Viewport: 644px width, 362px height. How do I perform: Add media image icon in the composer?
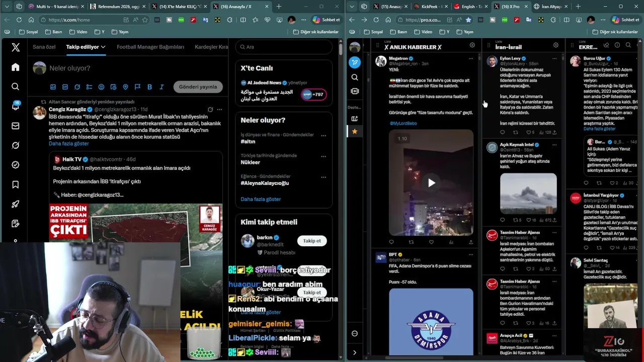pyautogui.click(x=53, y=87)
